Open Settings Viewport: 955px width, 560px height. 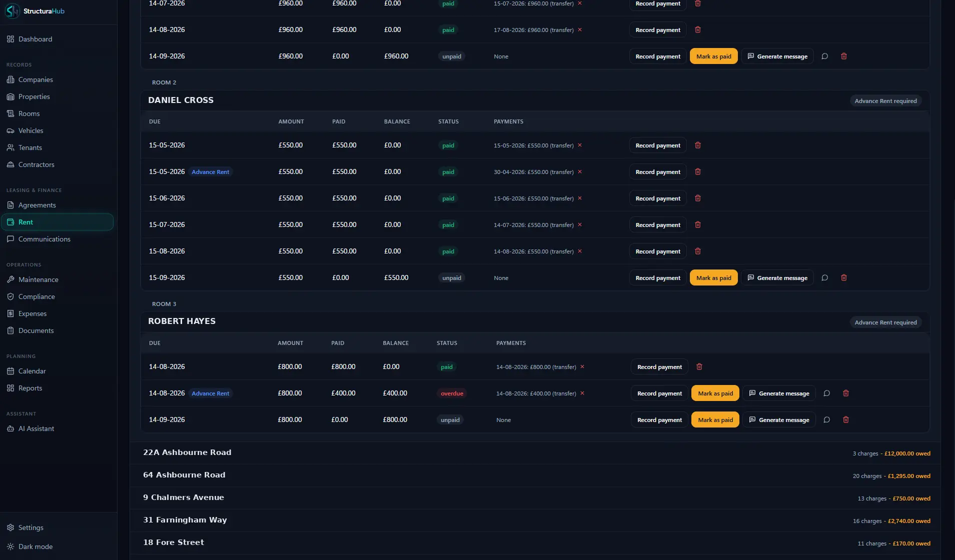pos(31,527)
